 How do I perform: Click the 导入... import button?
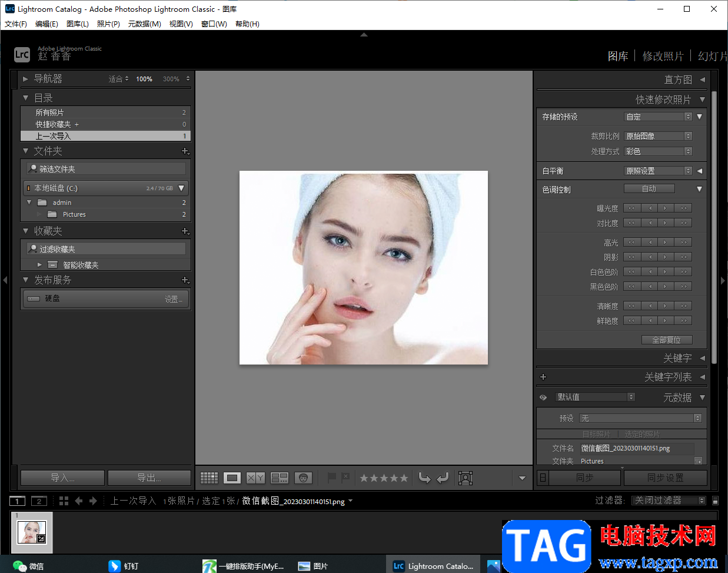[x=62, y=478]
